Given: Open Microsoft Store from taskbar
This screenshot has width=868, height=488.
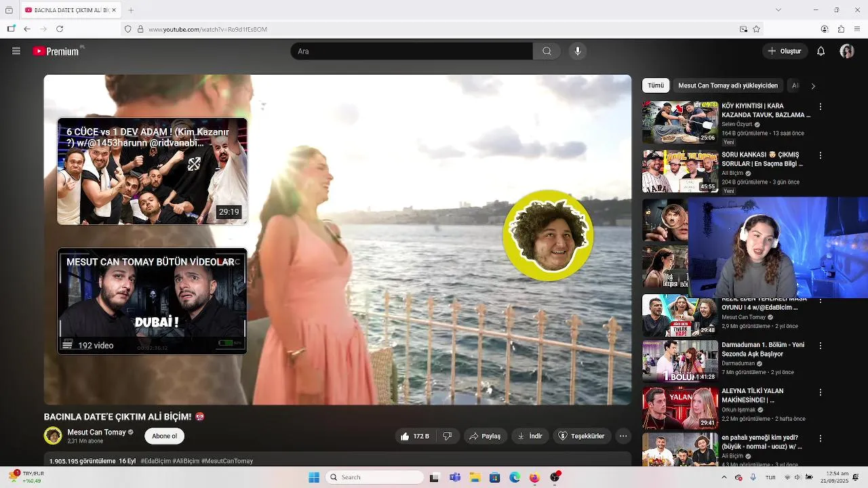Looking at the screenshot, I should tap(494, 477).
